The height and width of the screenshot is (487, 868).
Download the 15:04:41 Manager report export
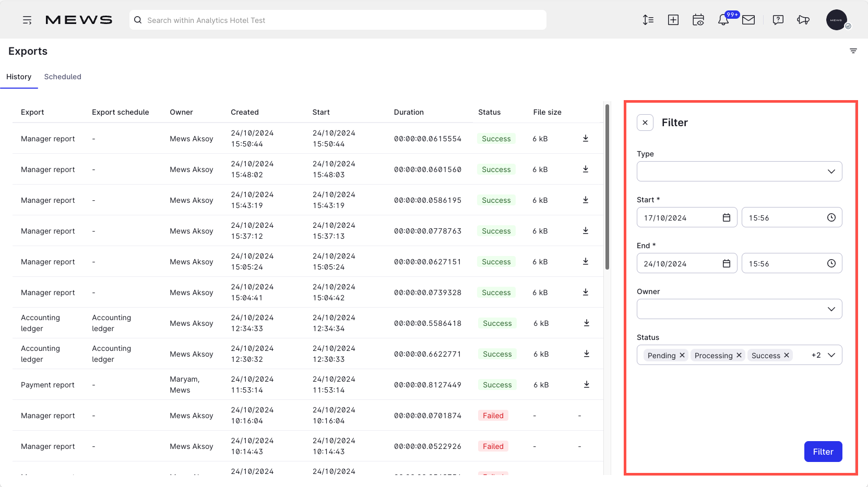(586, 292)
